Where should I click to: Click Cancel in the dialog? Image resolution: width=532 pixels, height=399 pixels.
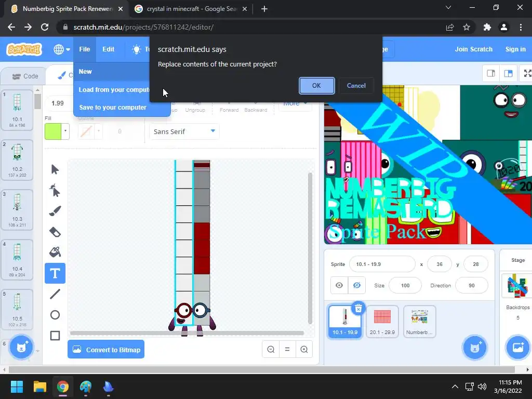[356, 86]
